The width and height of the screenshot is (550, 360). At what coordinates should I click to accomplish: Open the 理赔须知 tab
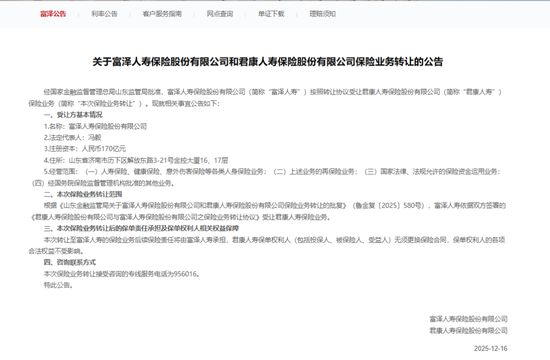point(323,14)
